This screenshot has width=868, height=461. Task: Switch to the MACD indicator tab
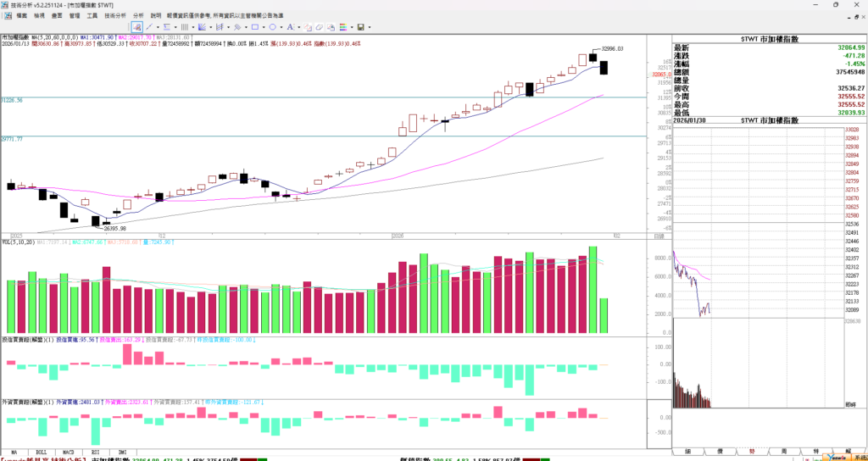click(69, 453)
